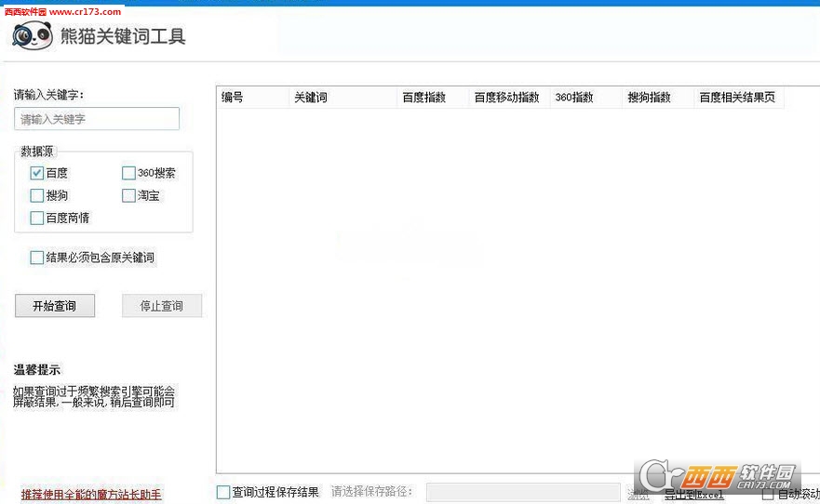Click the 停止查询 button
Screen dimensions: 820x504
162,306
